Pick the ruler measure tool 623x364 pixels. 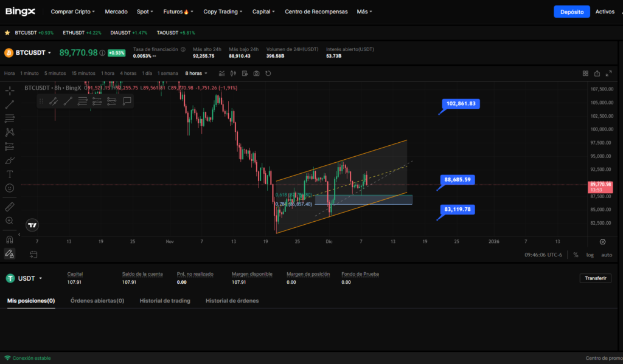tap(9, 207)
